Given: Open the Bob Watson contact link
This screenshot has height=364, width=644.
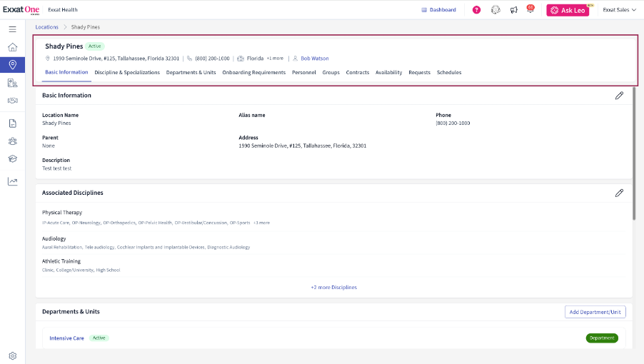Looking at the screenshot, I should [314, 59].
